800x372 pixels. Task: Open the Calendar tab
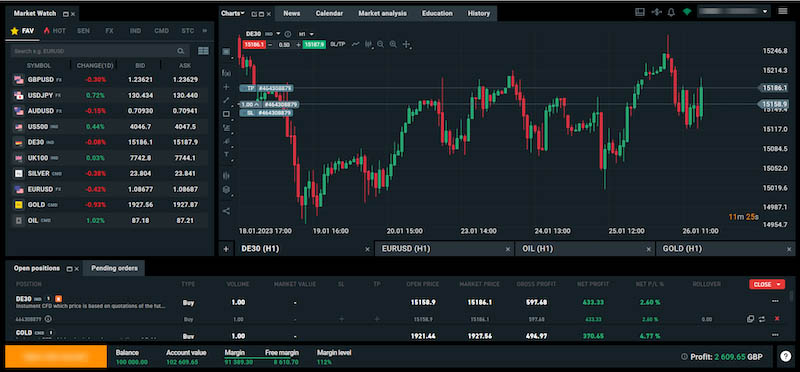(x=329, y=13)
